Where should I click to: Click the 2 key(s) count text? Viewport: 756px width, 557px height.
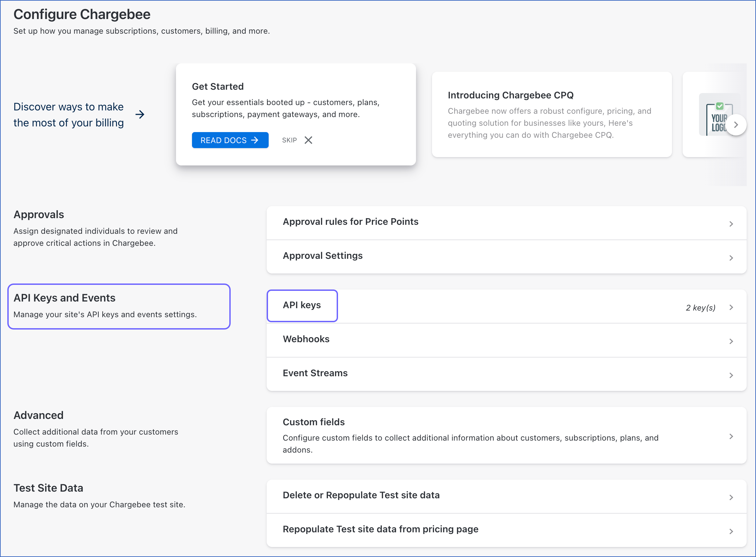[700, 308]
